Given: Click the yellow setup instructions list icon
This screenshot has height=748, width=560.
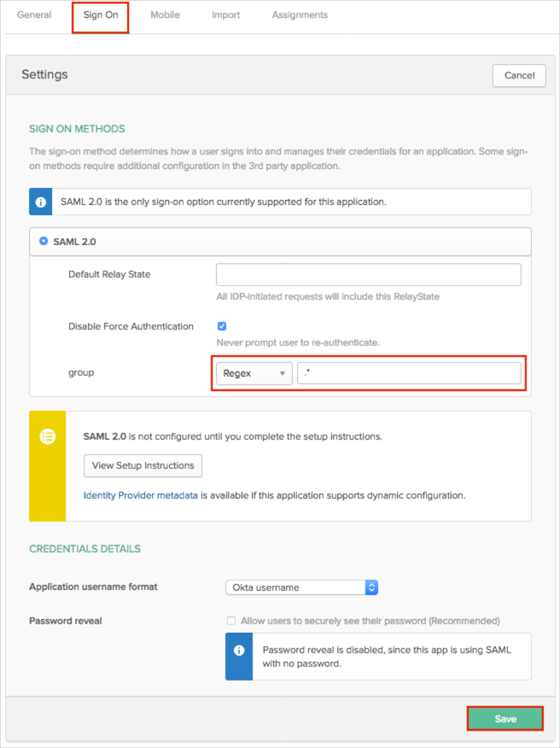Looking at the screenshot, I should pyautogui.click(x=48, y=435).
